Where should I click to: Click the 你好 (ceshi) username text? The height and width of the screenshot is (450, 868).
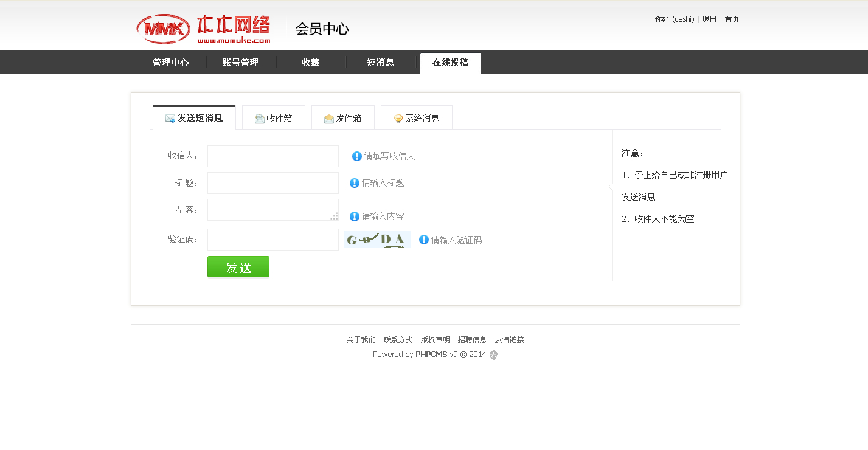coord(675,19)
